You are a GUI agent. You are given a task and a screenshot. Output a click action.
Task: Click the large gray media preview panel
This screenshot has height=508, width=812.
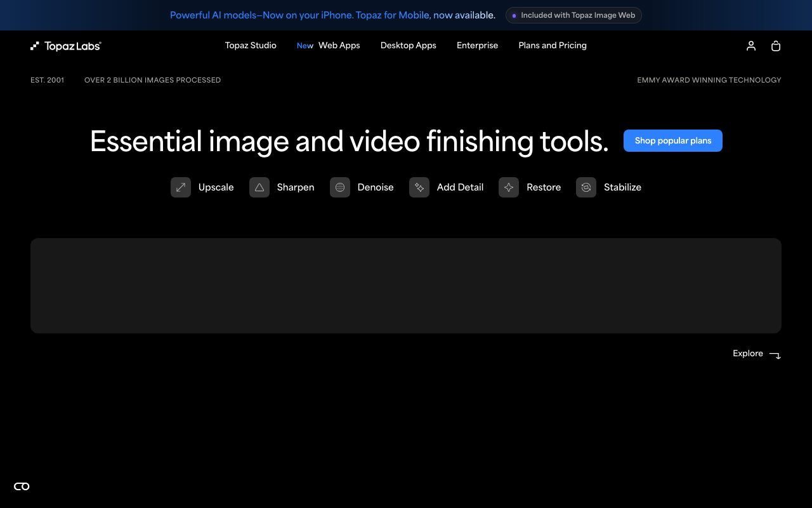[x=406, y=286]
